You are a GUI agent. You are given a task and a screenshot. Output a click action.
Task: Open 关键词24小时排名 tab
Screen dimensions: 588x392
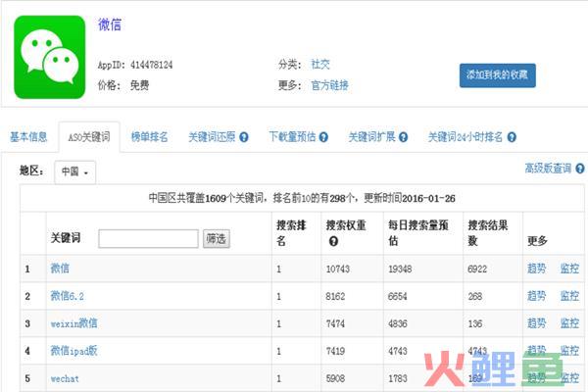[x=465, y=137]
